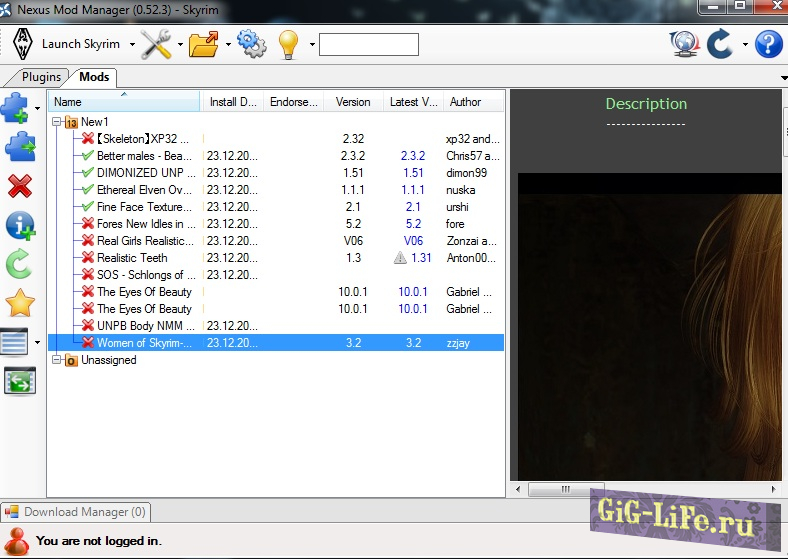Click the red X delete mod icon
The image size is (788, 559).
19,186
